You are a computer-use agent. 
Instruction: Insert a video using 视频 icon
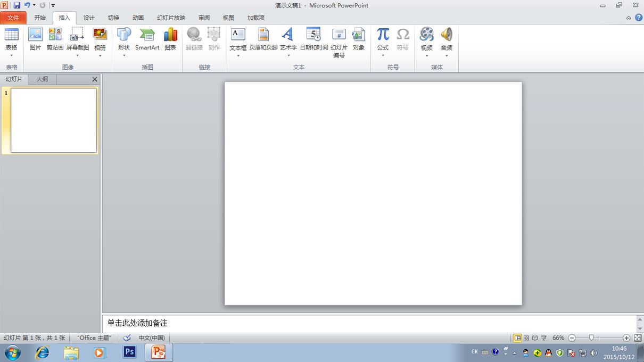click(x=427, y=35)
